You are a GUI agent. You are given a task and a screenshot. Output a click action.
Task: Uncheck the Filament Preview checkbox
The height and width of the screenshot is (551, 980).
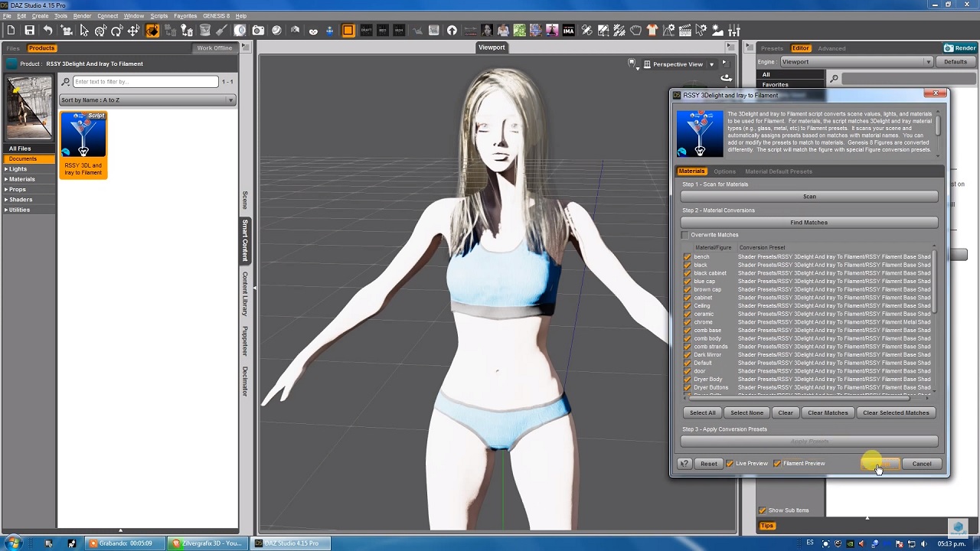pyautogui.click(x=778, y=464)
